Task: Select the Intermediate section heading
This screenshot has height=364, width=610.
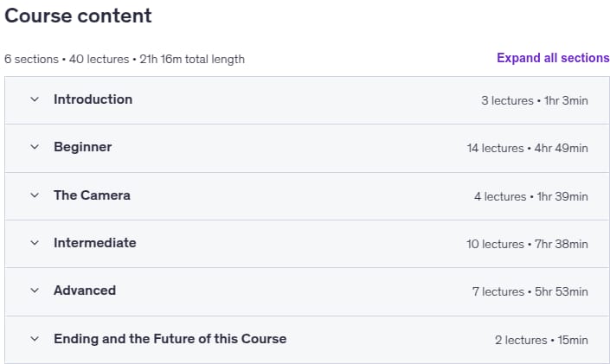Action: click(x=95, y=243)
